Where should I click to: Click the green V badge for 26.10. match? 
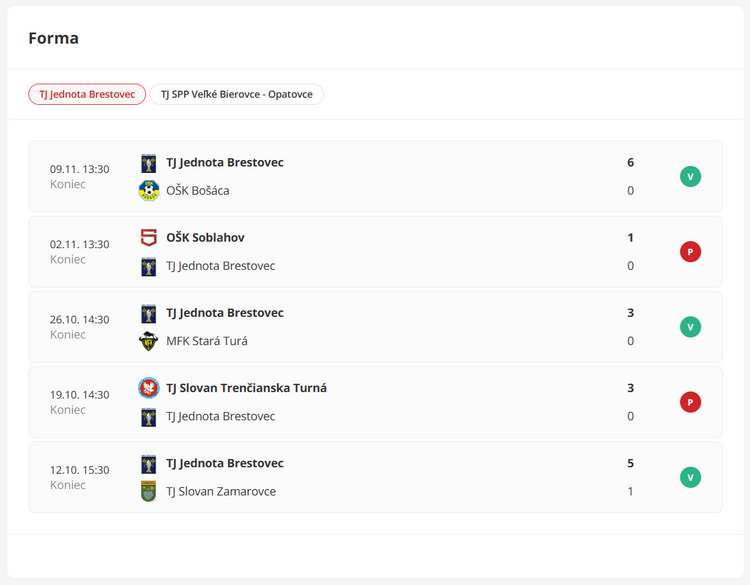[690, 327]
